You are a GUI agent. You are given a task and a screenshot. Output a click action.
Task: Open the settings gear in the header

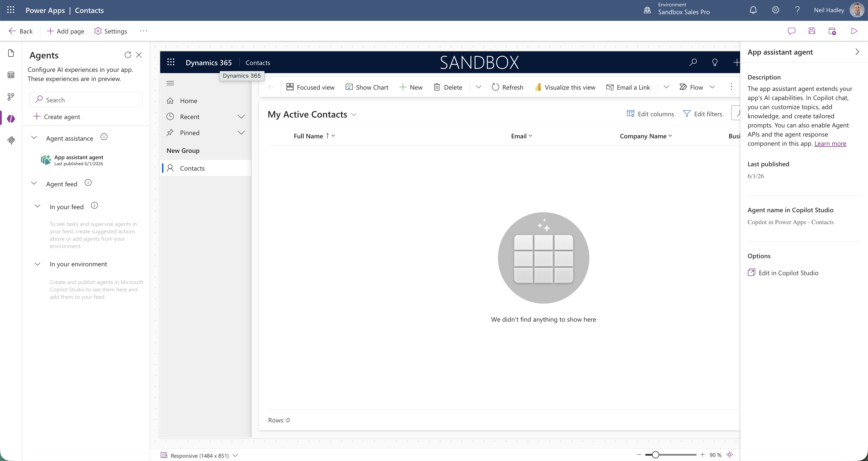tap(775, 10)
